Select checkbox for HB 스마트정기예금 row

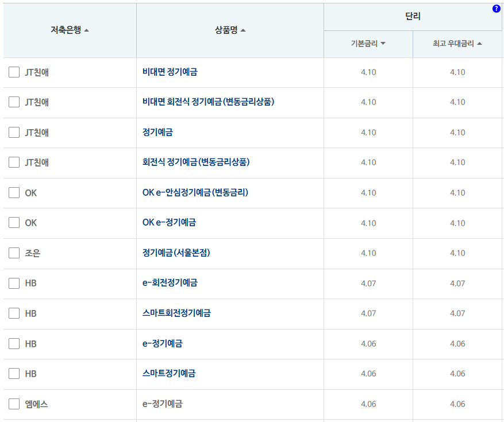(14, 374)
